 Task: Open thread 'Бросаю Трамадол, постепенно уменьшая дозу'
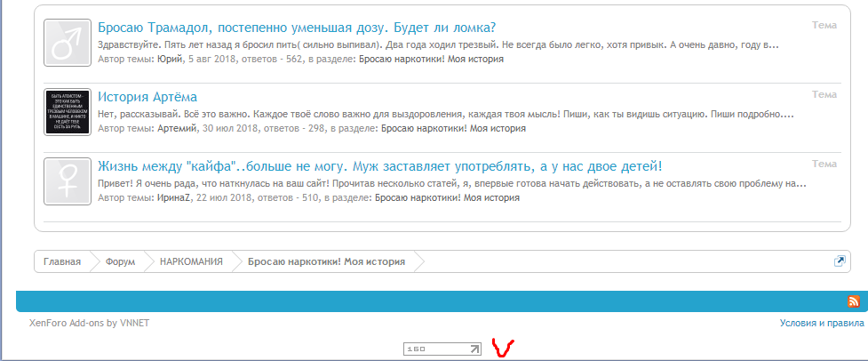297,28
